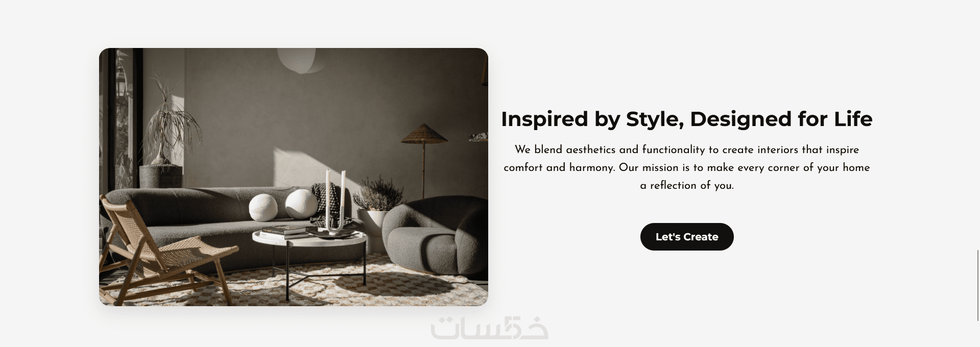Viewport: 980px width, 347px height.
Task: Select the white spherical cushions on sofa
Action: (x=283, y=206)
